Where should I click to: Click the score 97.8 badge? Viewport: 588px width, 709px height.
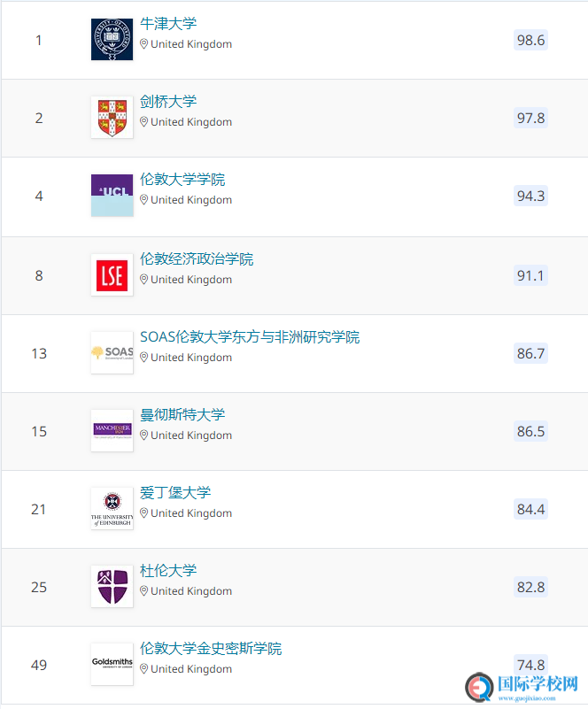530,118
